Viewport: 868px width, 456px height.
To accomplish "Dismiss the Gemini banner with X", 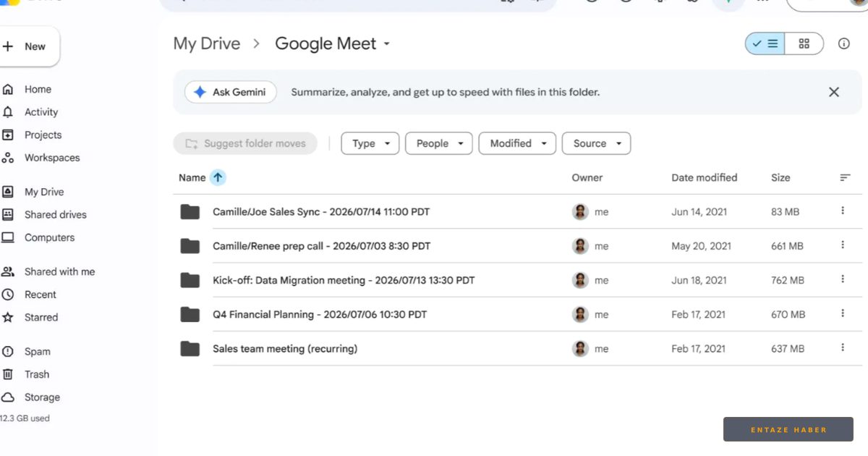I will (x=834, y=92).
